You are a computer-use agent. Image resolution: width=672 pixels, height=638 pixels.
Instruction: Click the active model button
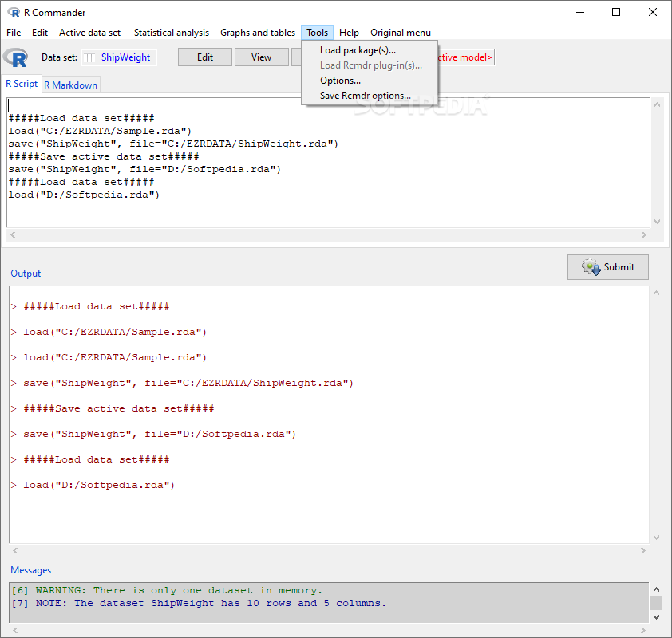465,57
